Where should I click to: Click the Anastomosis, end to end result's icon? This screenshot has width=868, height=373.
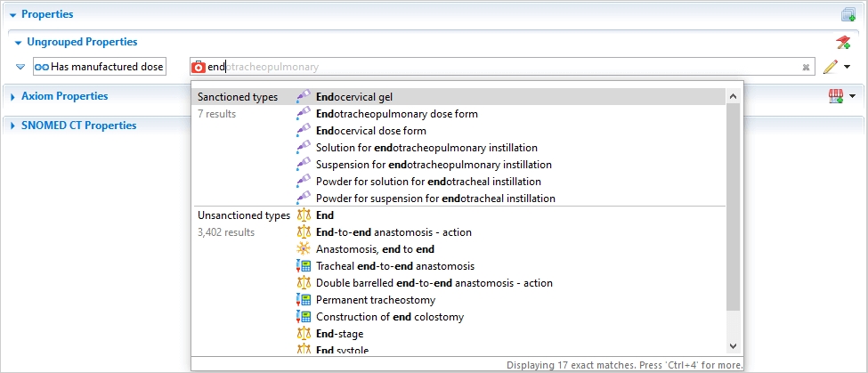point(304,249)
